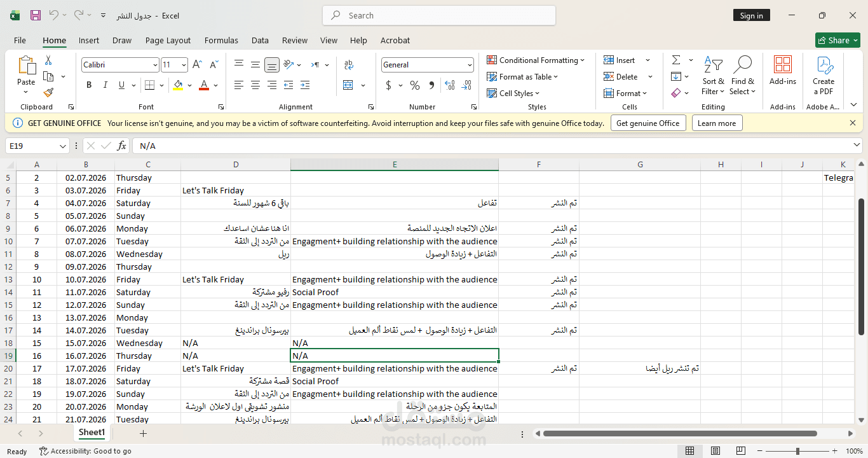
Task: Decrease font size with the smaller A icon
Action: (214, 65)
